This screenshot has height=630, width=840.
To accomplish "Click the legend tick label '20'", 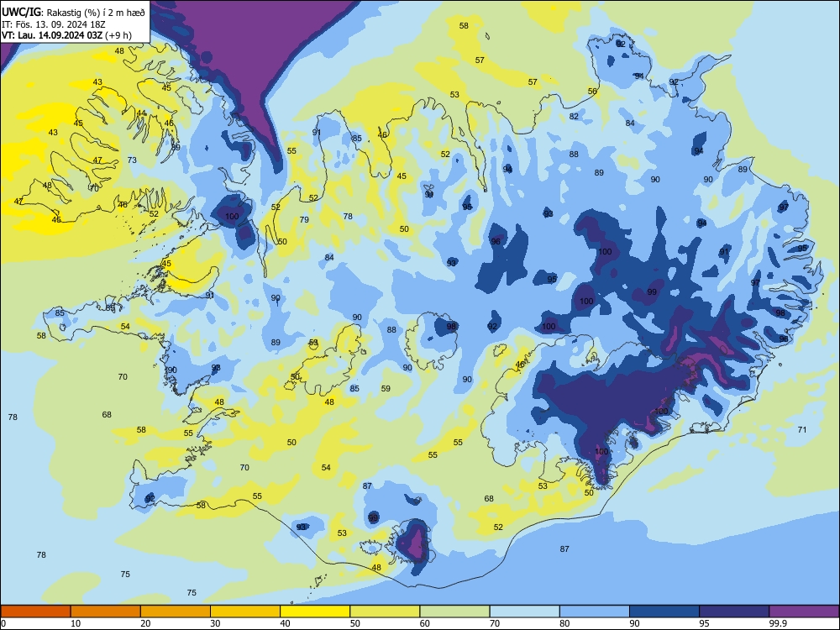I will point(145,623).
